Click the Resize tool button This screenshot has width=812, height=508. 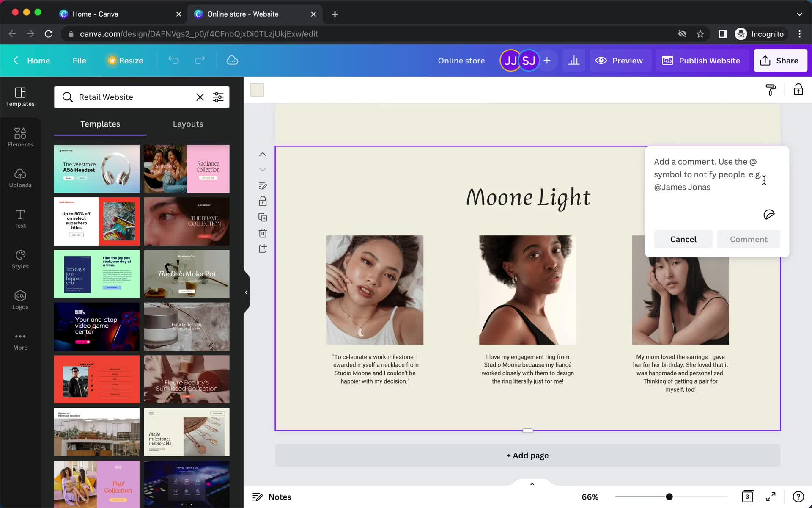point(124,60)
